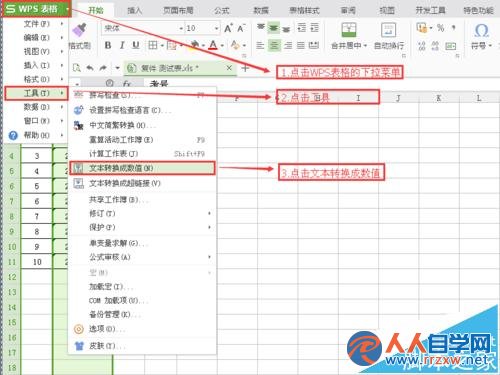Select the column K header
The height and width of the screenshot is (375, 500).
coord(439,98)
